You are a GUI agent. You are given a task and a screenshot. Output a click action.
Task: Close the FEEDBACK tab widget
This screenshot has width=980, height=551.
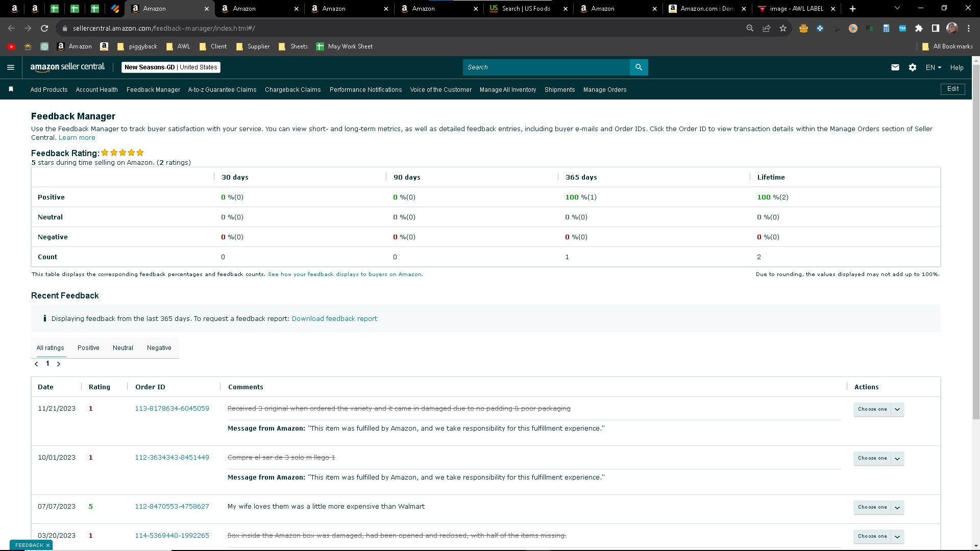(48, 545)
